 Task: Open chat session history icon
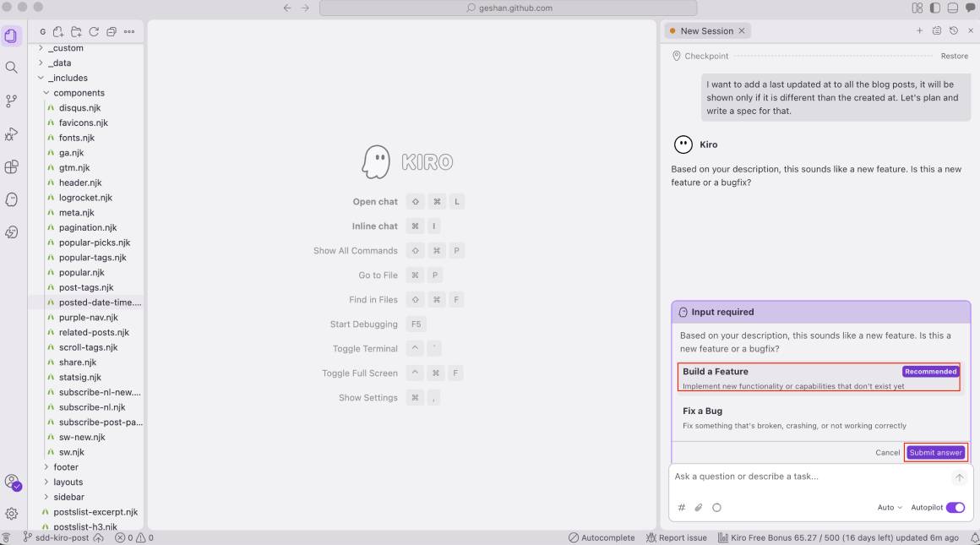pyautogui.click(x=954, y=30)
